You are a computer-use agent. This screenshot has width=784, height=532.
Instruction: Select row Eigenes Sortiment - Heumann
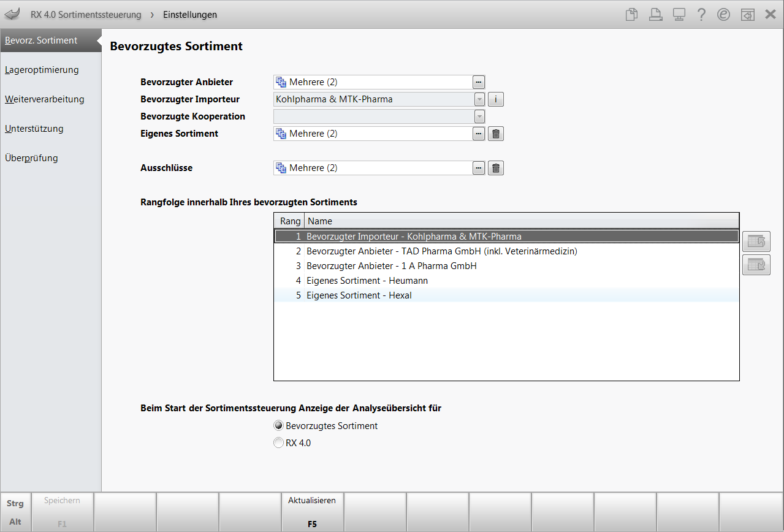click(x=506, y=280)
